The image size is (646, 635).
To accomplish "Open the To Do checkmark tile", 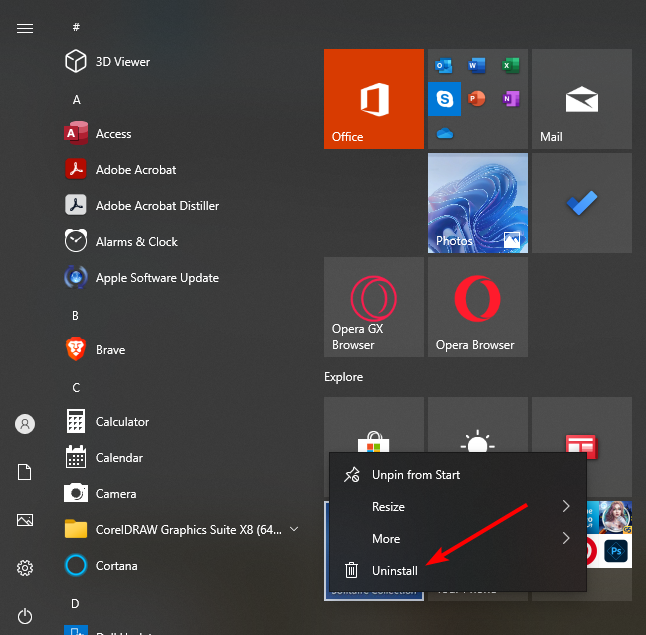I will click(582, 203).
